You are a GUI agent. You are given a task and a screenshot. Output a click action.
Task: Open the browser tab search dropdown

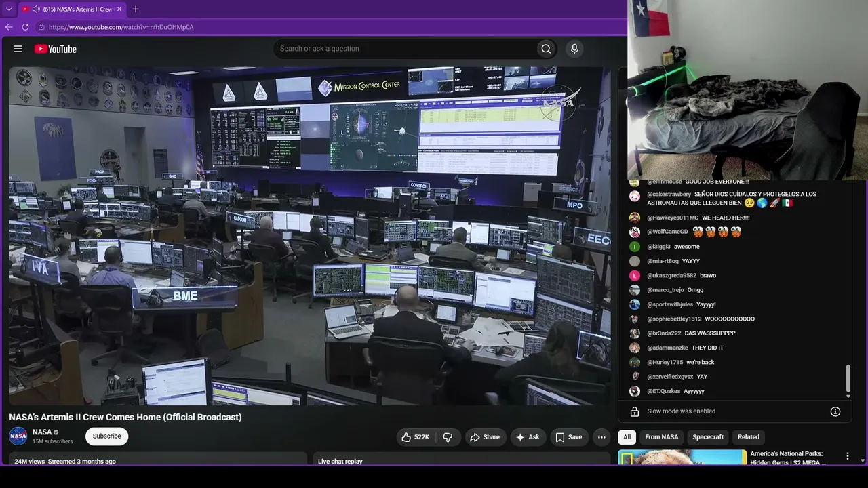click(9, 9)
